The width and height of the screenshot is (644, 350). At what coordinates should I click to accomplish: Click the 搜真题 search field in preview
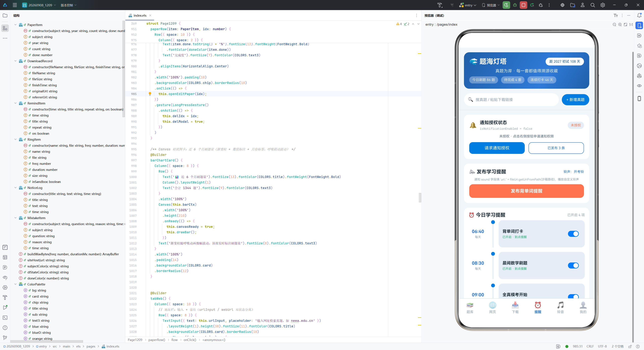511,100
